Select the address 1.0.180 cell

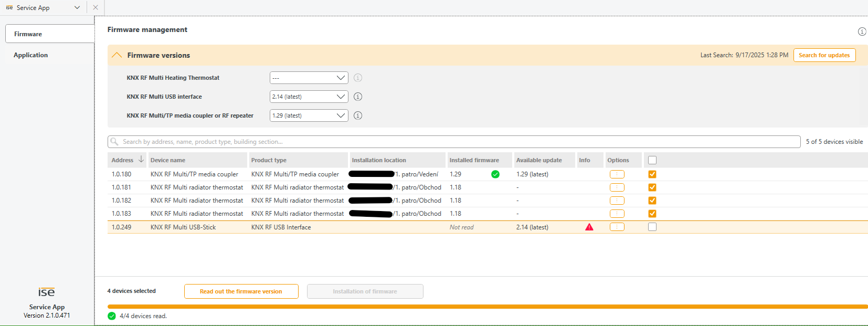point(121,174)
